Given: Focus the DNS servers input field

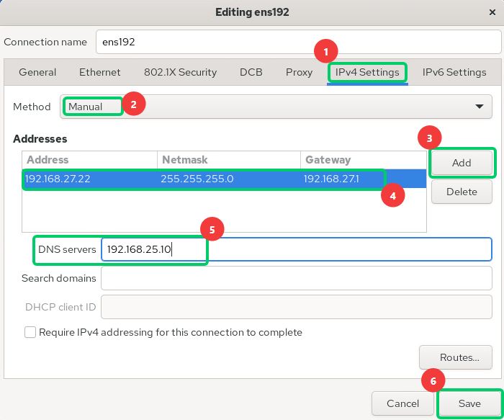Looking at the screenshot, I should pos(297,249).
